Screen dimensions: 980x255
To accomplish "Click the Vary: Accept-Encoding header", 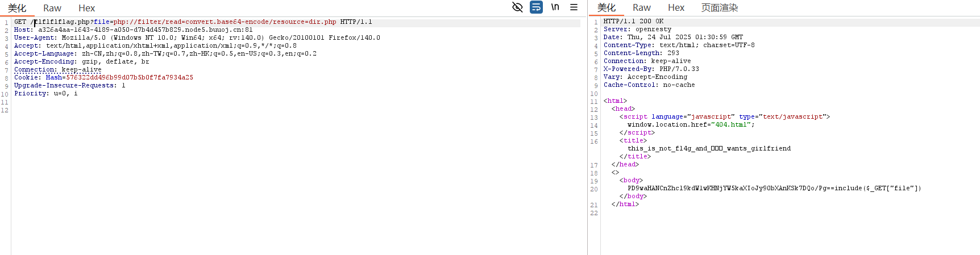I will [645, 77].
